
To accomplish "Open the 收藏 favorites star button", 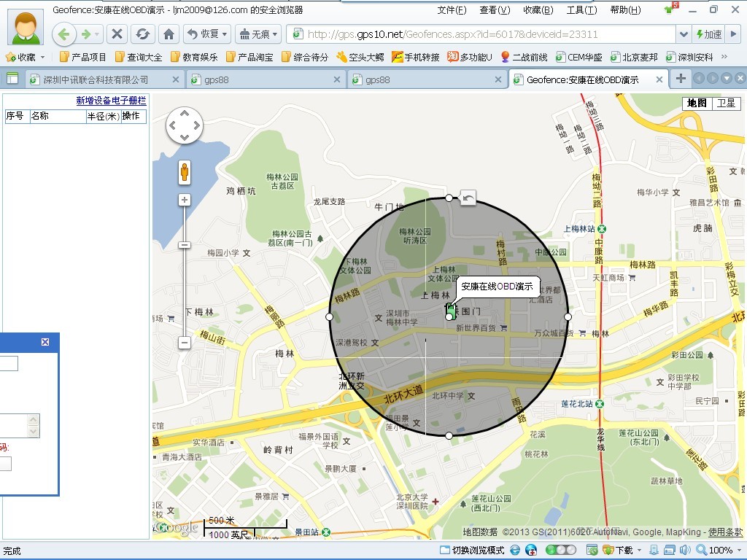I will coord(21,57).
